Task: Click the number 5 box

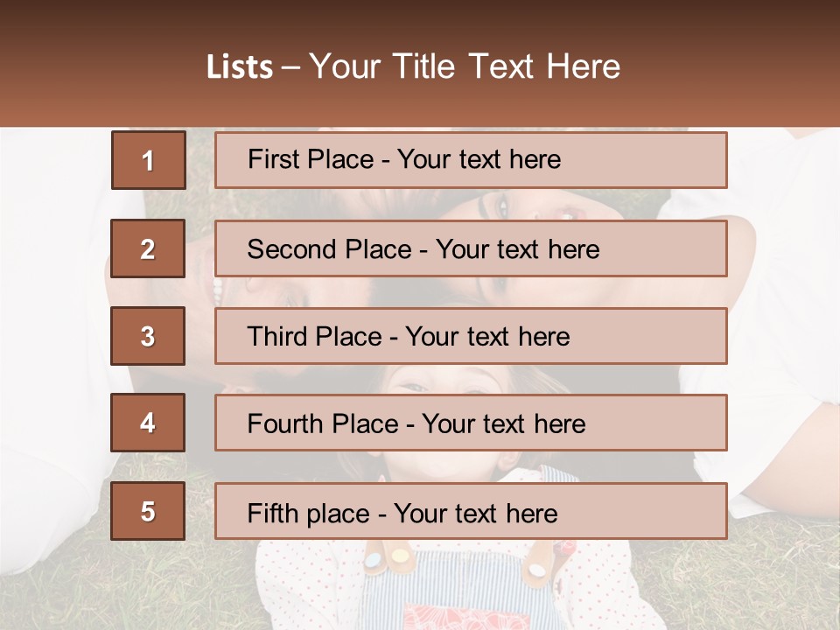Action: click(148, 511)
